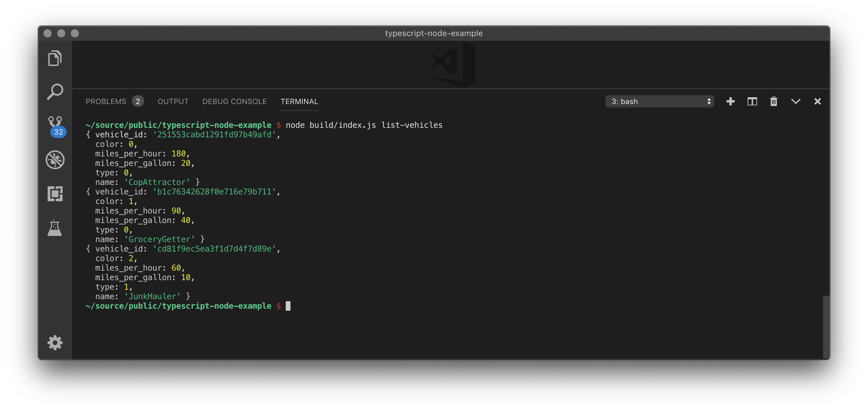The height and width of the screenshot is (410, 868).
Task: Close the bottom panel
Action: 817,101
